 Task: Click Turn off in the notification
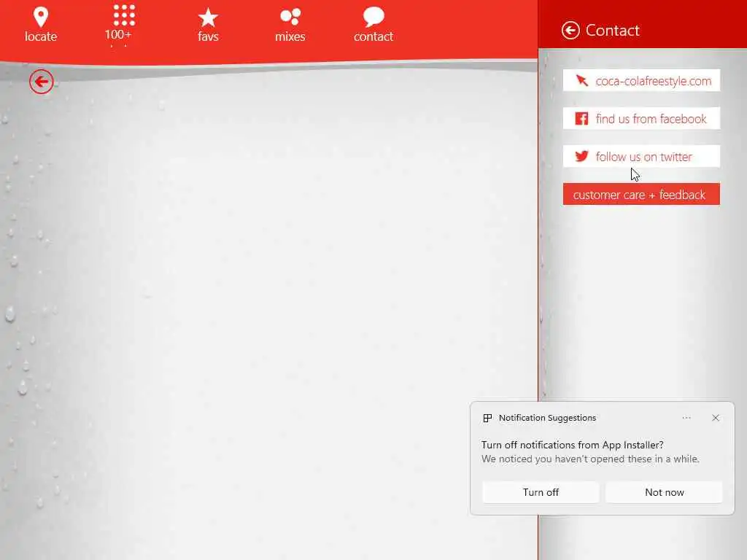tap(541, 492)
